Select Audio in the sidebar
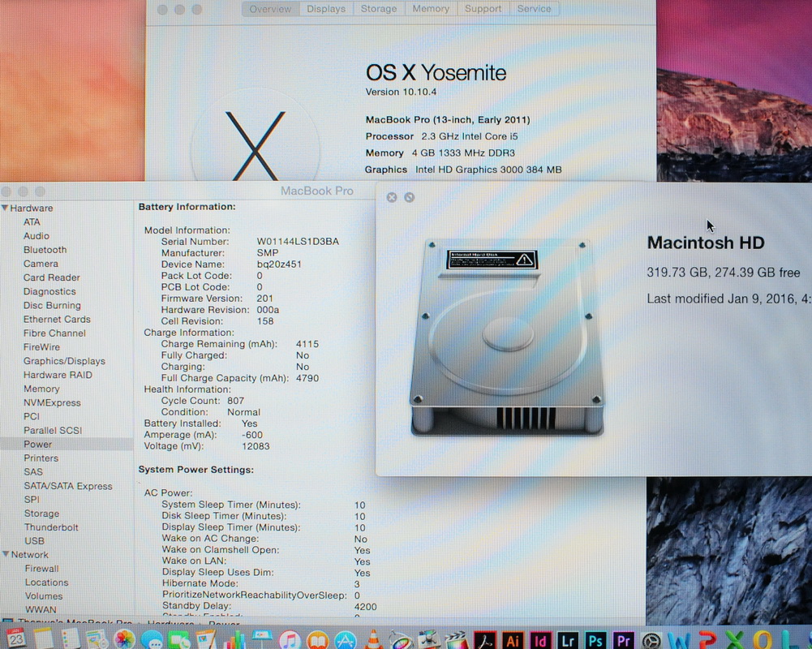 click(37, 236)
